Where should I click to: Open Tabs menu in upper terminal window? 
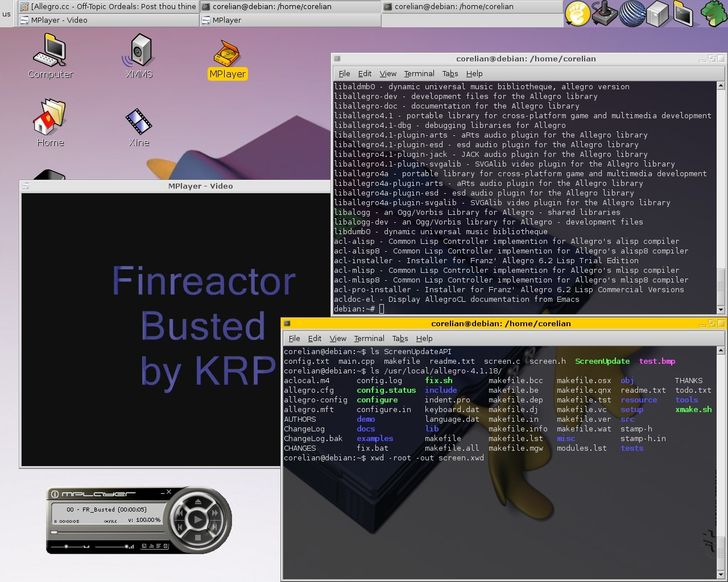click(450, 73)
